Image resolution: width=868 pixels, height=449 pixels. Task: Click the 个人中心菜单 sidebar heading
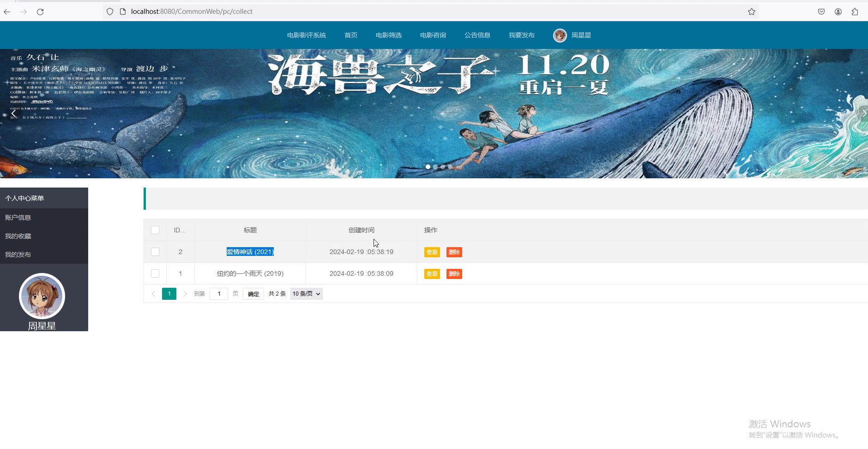coord(24,198)
